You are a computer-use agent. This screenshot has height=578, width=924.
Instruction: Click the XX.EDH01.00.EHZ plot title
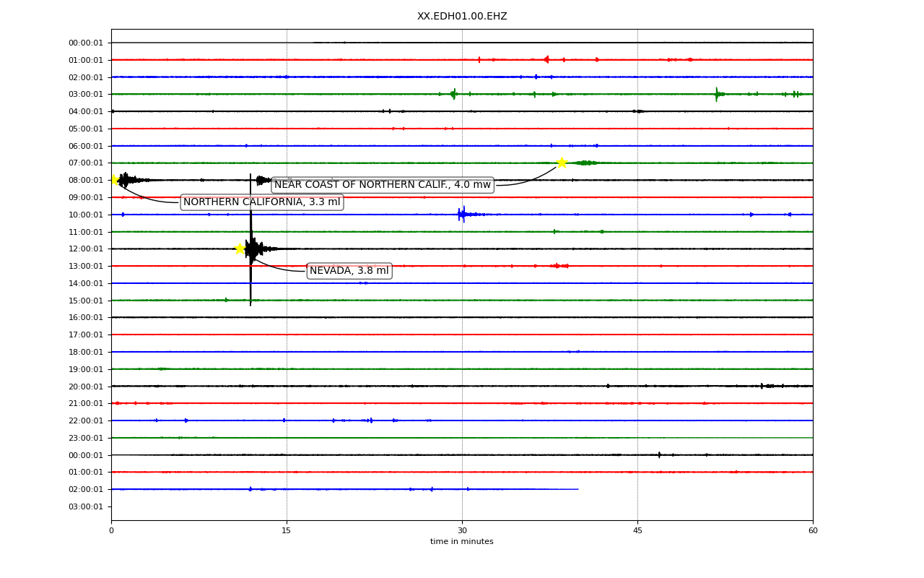462,16
